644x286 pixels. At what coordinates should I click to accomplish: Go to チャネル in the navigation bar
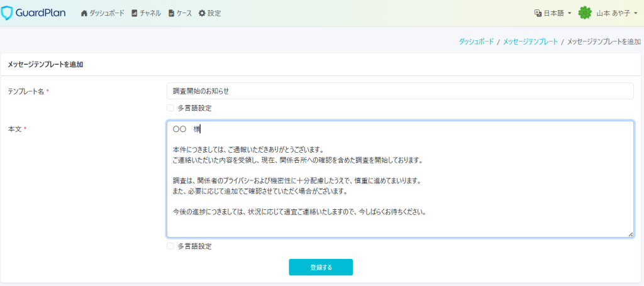150,13
